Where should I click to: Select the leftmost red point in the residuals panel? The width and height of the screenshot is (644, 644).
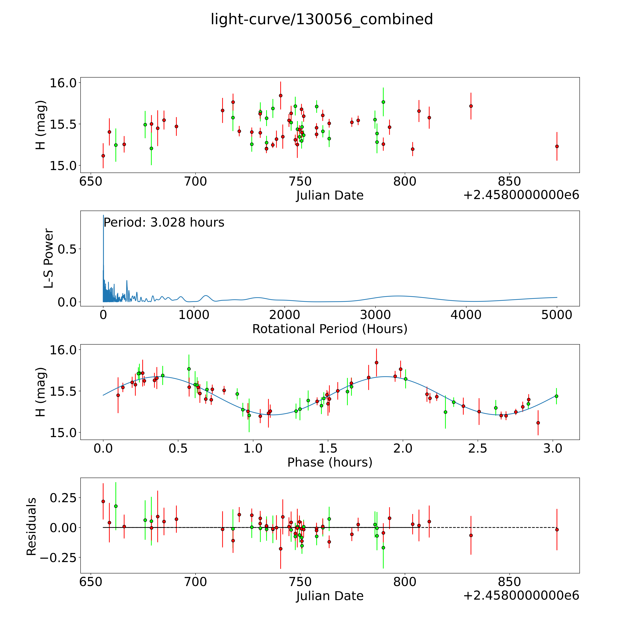click(103, 501)
